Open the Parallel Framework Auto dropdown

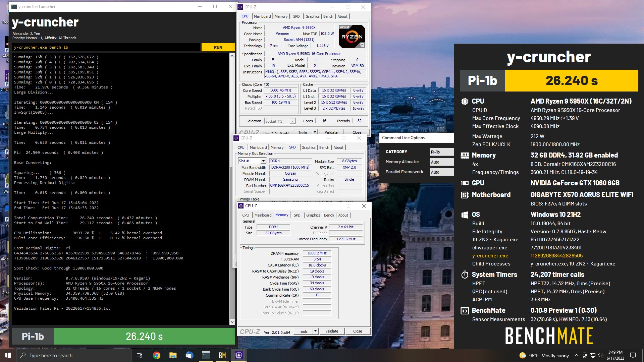(x=441, y=172)
